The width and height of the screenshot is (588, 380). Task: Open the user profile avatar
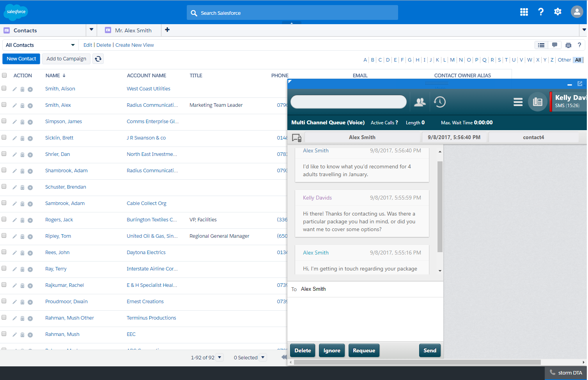click(577, 12)
